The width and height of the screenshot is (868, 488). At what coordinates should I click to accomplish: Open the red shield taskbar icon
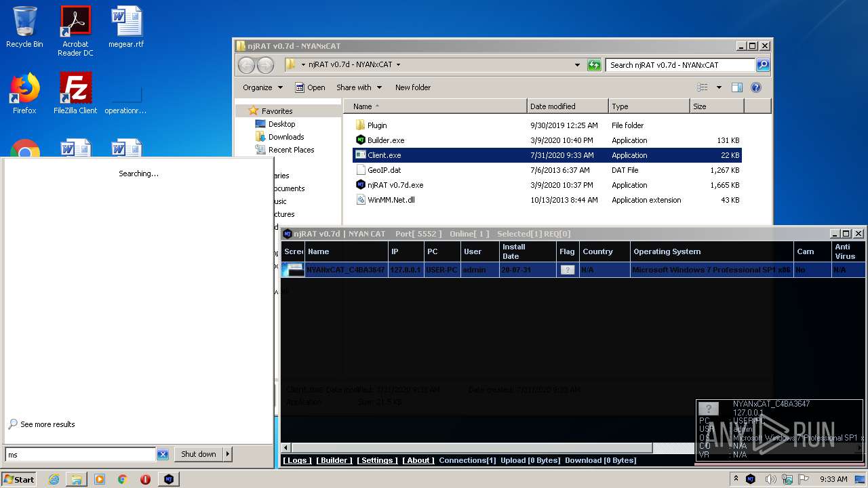point(145,479)
